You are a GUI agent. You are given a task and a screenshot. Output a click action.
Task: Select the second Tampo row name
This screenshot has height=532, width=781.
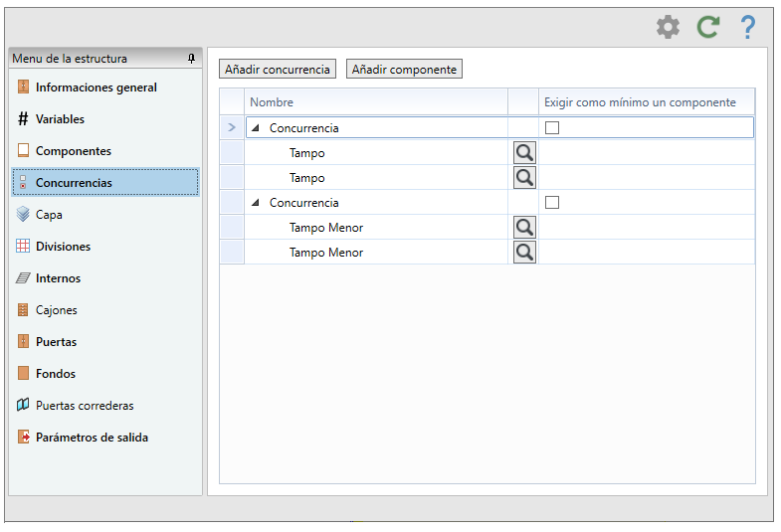(306, 178)
